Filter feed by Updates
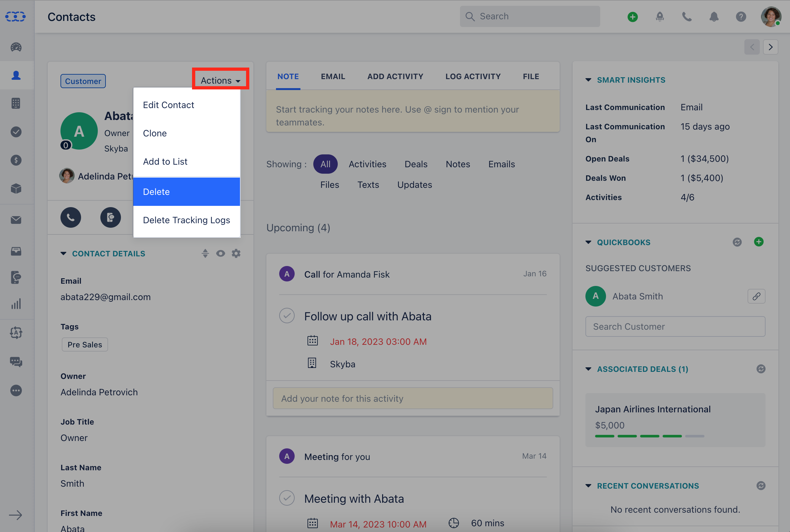Image resolution: width=790 pixels, height=532 pixels. point(415,185)
